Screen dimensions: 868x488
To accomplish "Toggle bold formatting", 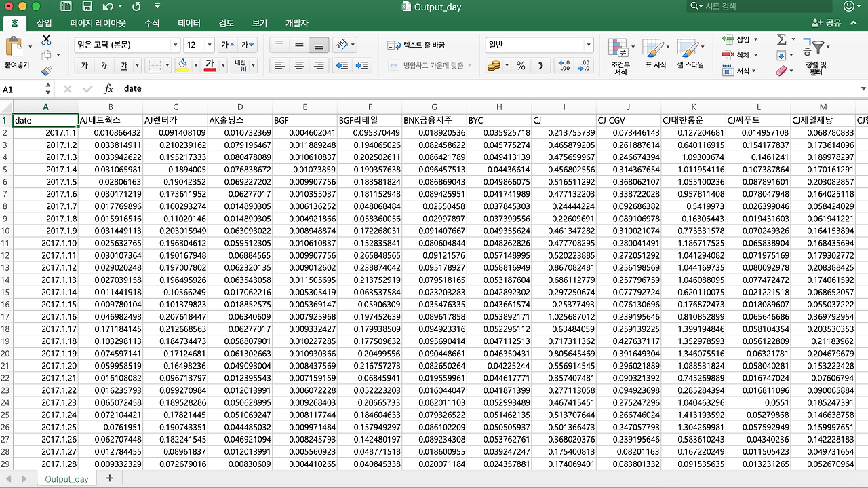I will point(84,65).
